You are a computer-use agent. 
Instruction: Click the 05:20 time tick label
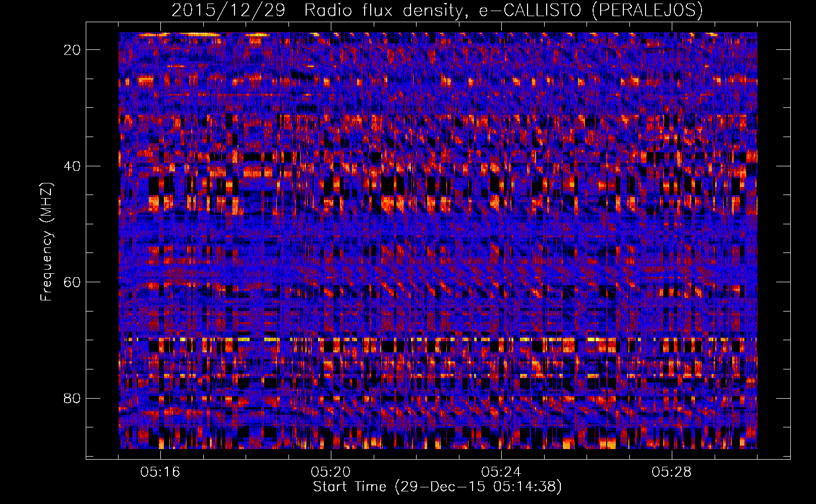[x=330, y=472]
